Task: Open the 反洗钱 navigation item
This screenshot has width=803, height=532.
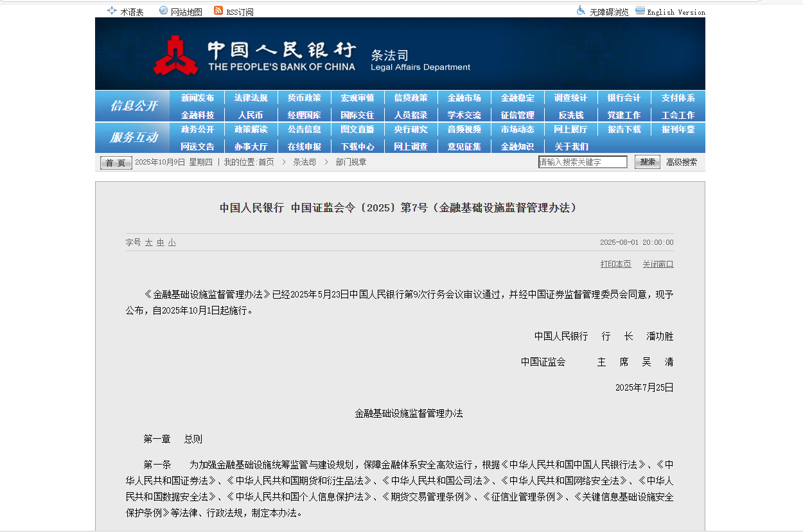Action: coord(570,115)
